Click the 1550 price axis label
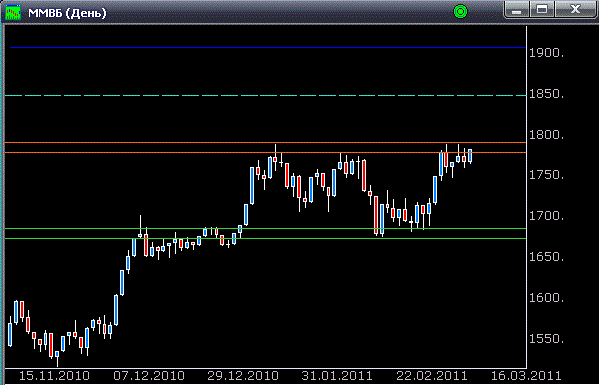The height and width of the screenshot is (385, 599). 546,339
